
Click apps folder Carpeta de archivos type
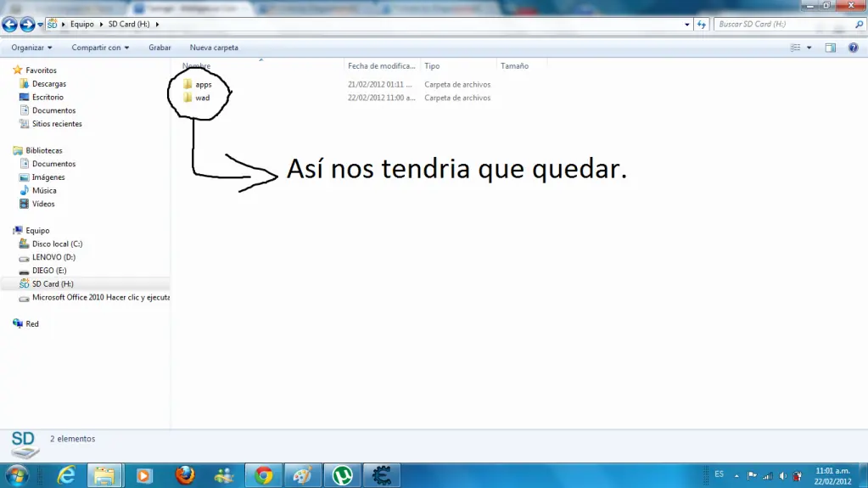point(457,85)
